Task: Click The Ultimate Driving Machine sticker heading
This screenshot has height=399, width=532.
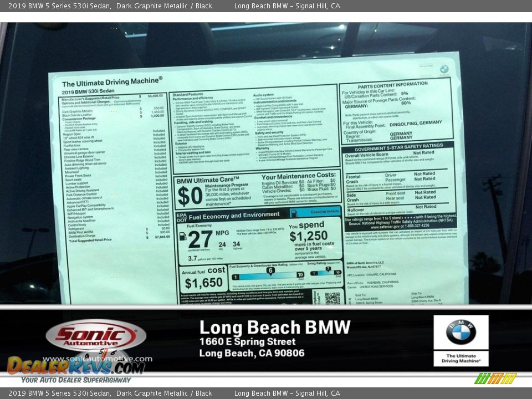Action: [112, 82]
